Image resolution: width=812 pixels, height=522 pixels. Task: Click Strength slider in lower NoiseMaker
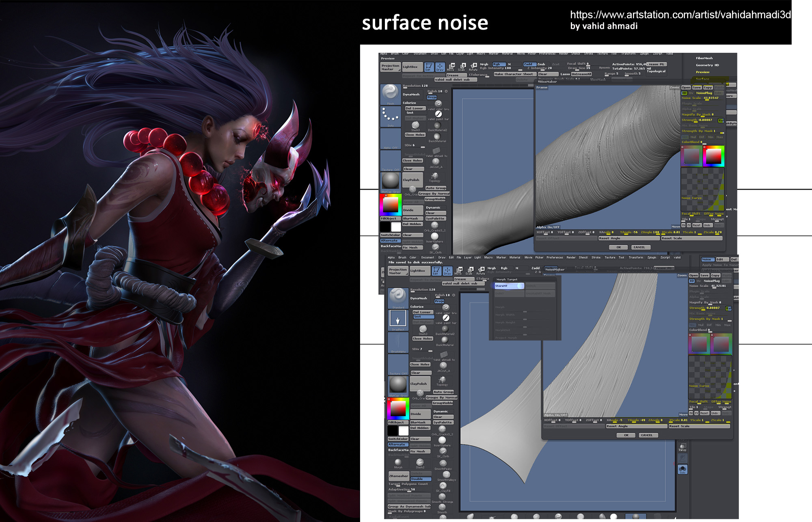coord(706,308)
